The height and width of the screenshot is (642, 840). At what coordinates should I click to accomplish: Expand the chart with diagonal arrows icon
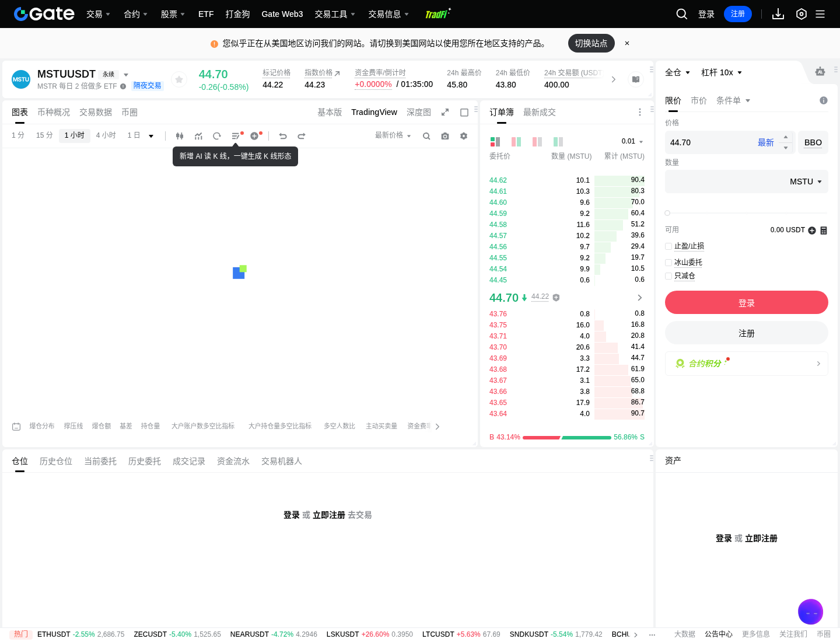445,112
